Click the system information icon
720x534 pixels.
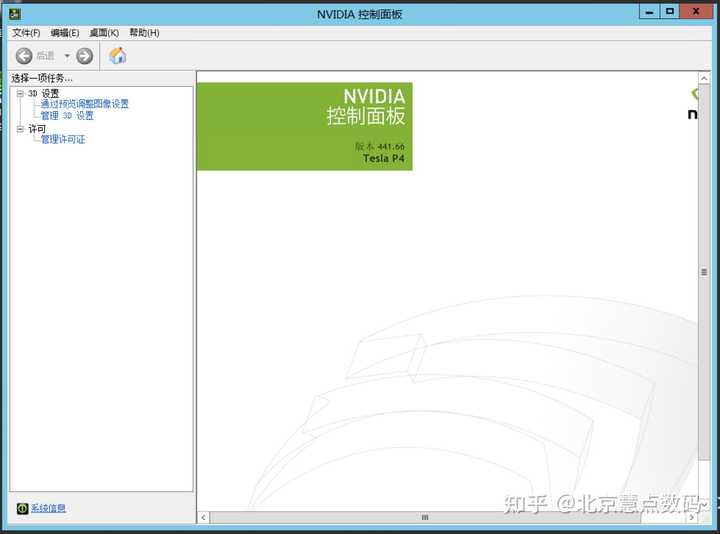[22, 508]
